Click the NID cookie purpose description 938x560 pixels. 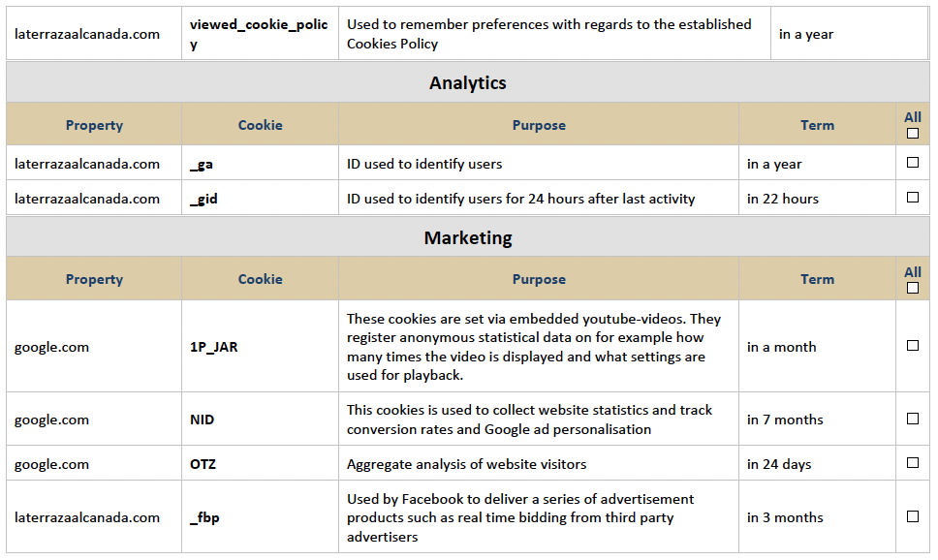point(529,420)
